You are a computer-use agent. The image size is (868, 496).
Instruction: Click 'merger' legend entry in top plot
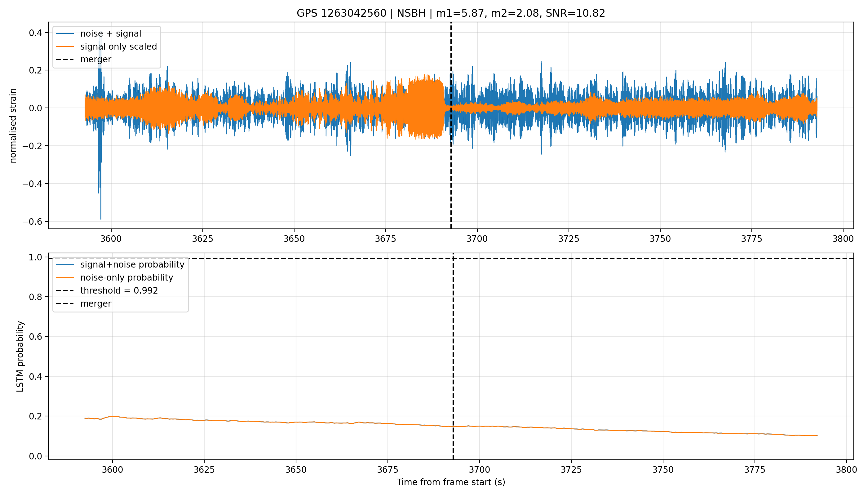point(96,59)
